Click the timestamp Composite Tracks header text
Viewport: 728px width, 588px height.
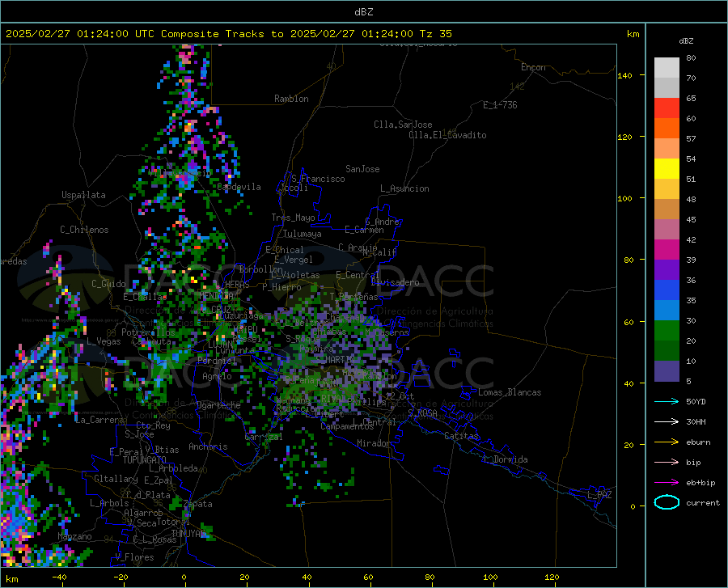coord(228,34)
